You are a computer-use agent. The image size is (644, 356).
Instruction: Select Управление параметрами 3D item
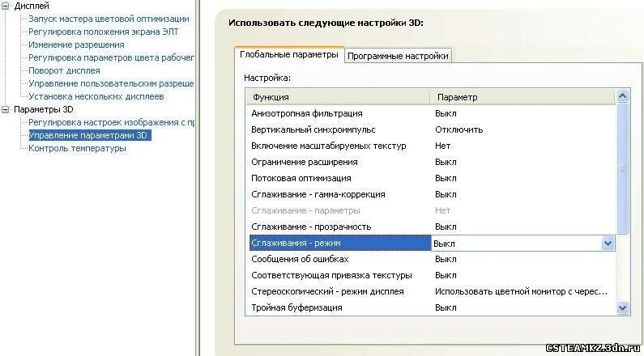point(90,135)
